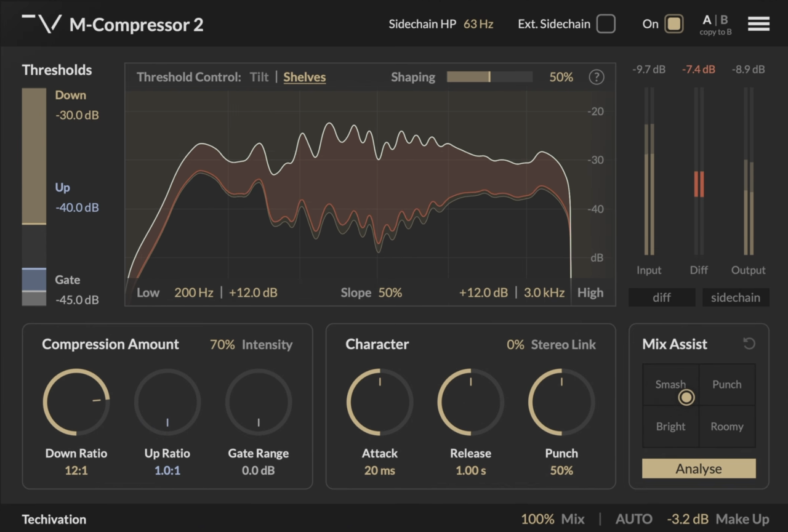Click the M-Compressor 2 title
This screenshot has width=788, height=532.
[136, 25]
